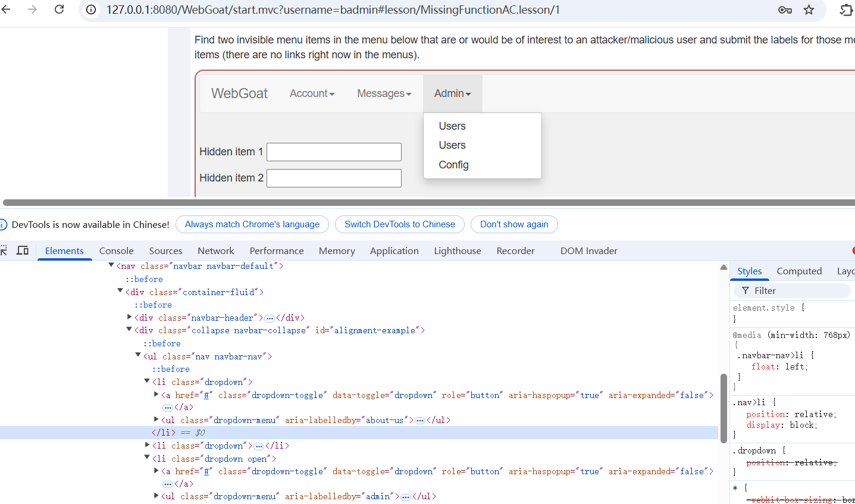
Task: Expand the div navbar-header node
Action: coord(129,317)
